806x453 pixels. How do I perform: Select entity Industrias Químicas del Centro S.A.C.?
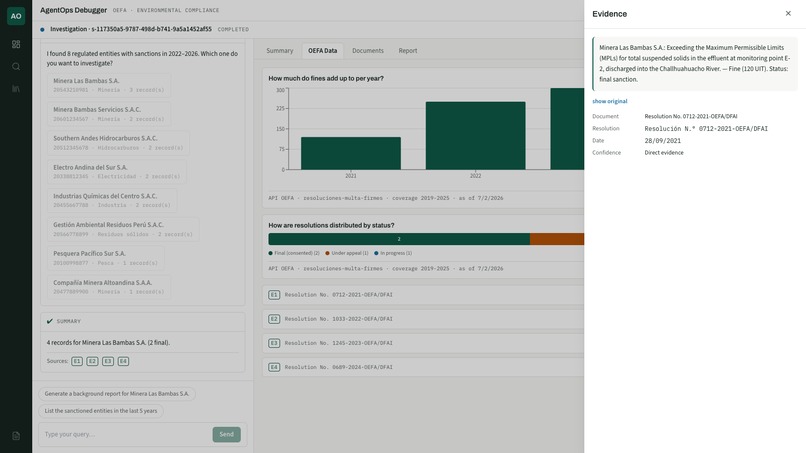point(112,200)
